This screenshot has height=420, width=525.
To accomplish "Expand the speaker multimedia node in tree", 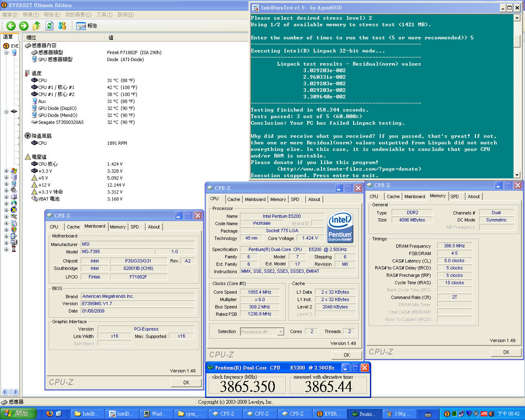I will [x=6, y=191].
